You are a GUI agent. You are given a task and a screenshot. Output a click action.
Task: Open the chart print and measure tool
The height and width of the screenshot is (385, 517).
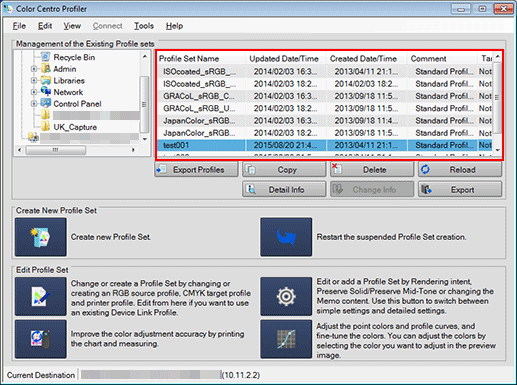41,339
